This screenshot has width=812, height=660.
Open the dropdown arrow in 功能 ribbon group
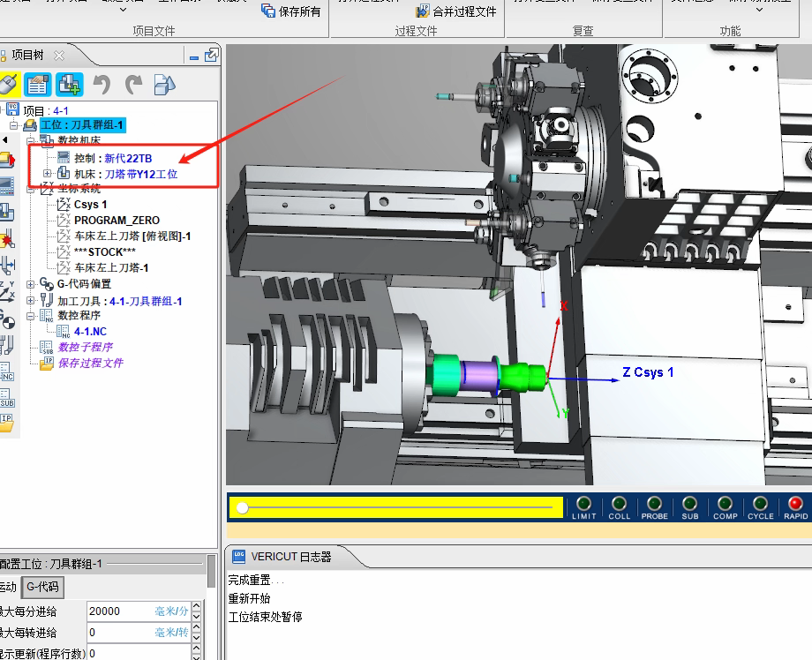(759, 10)
